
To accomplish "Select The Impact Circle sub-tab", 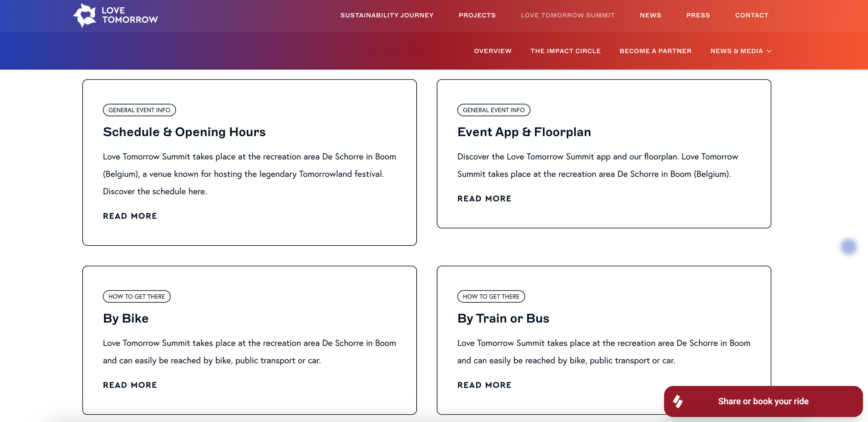I will click(x=565, y=51).
